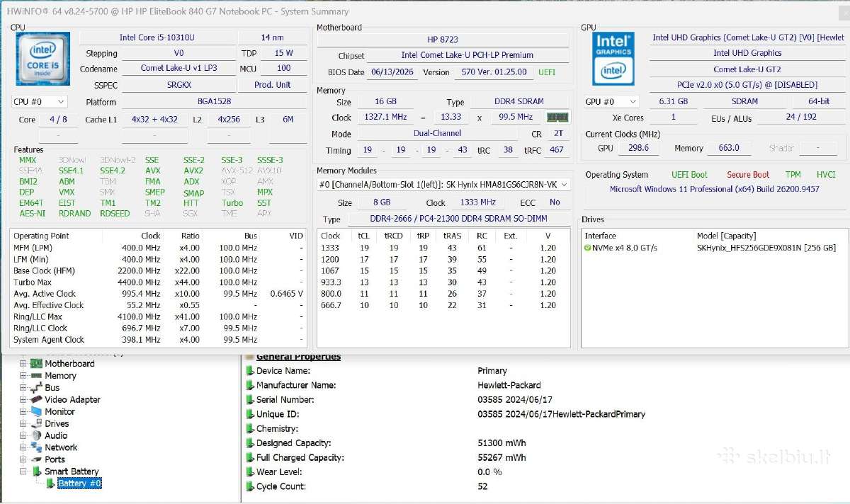Click the Intel Comet Lake-U PCH-LP Premium chipset
850x504 pixels.
point(467,55)
